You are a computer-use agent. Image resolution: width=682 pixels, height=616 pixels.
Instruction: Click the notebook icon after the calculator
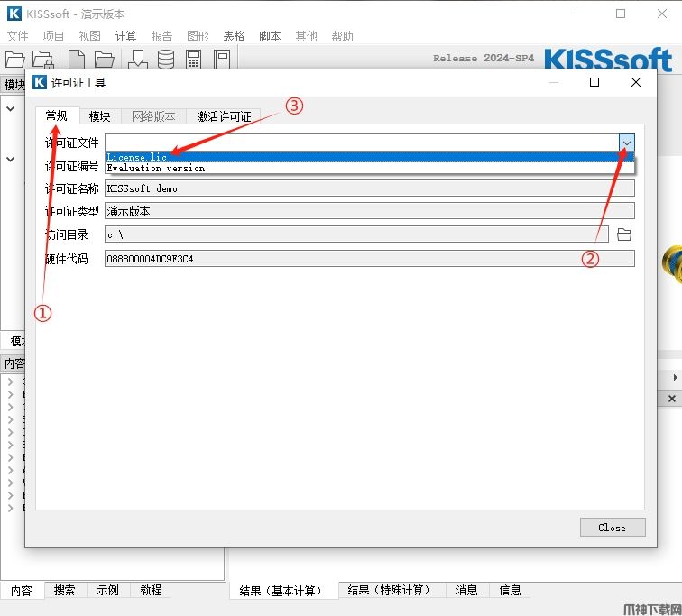point(222,60)
